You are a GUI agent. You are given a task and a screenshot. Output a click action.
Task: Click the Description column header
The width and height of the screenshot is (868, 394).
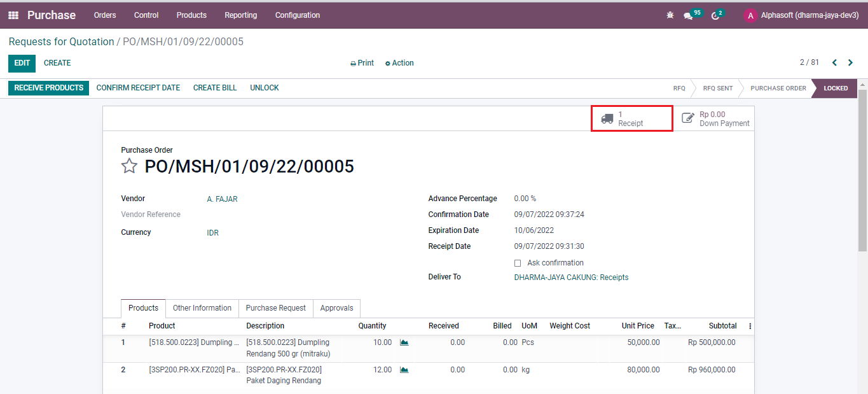[266, 326]
